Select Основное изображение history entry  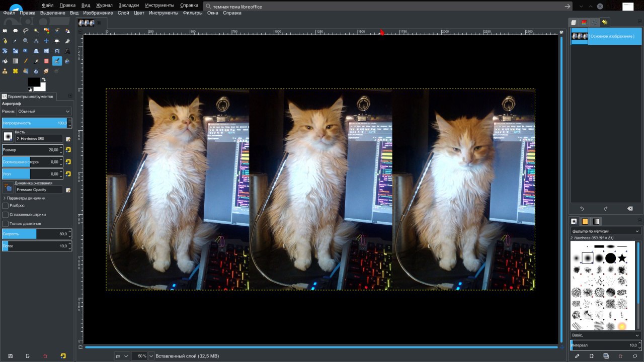605,36
